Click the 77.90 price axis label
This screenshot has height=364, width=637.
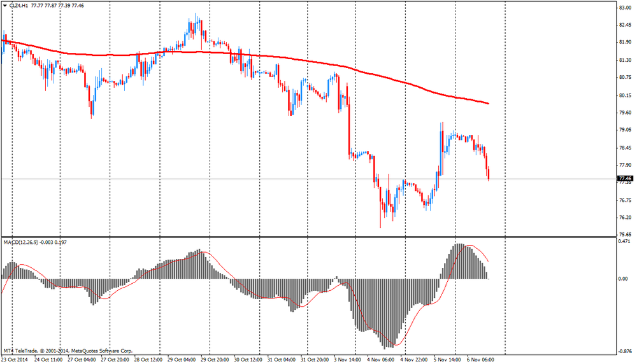click(x=625, y=165)
